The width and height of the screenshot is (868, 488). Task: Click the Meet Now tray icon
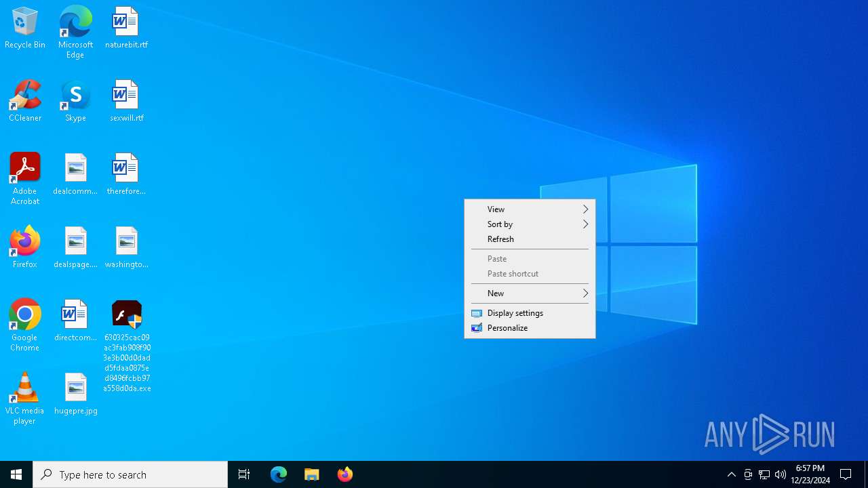[748, 474]
